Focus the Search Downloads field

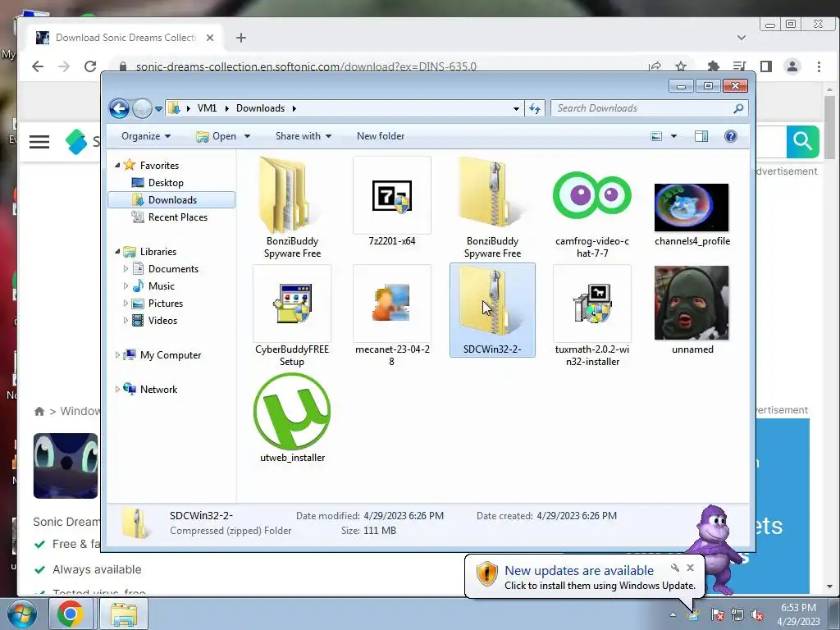click(x=643, y=108)
